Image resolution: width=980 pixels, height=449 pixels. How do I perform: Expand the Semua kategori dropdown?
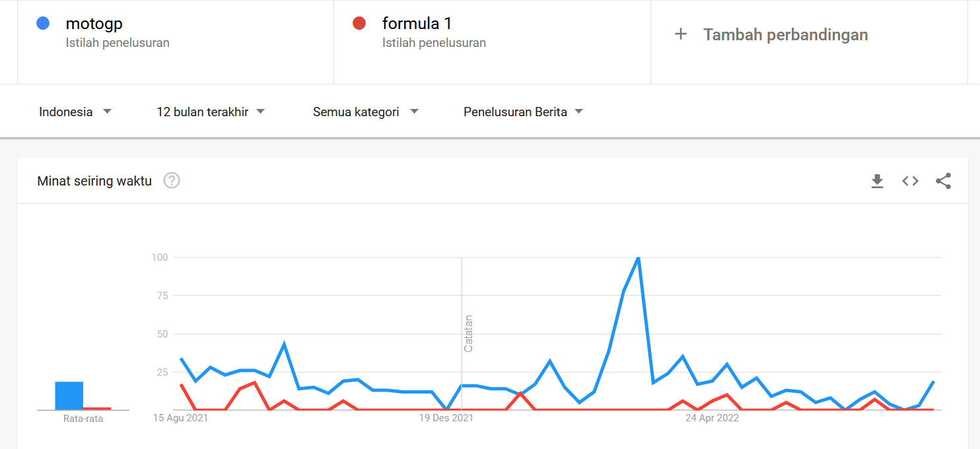pyautogui.click(x=366, y=112)
